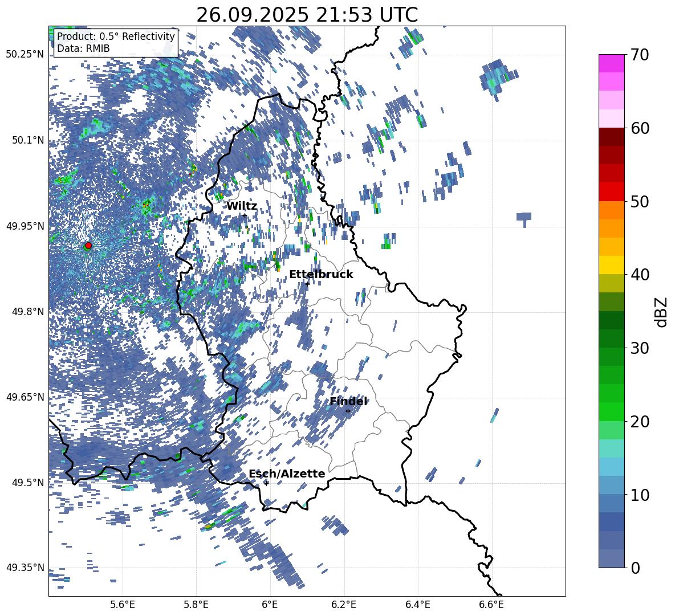Click the 6.4°E longitude label
The image size is (675, 616).
click(417, 605)
